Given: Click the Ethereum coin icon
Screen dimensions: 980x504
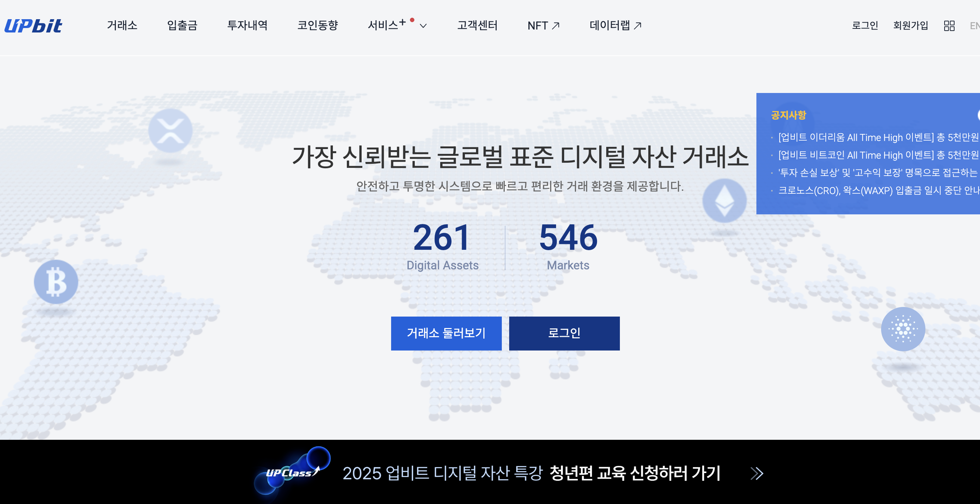Looking at the screenshot, I should [x=724, y=200].
